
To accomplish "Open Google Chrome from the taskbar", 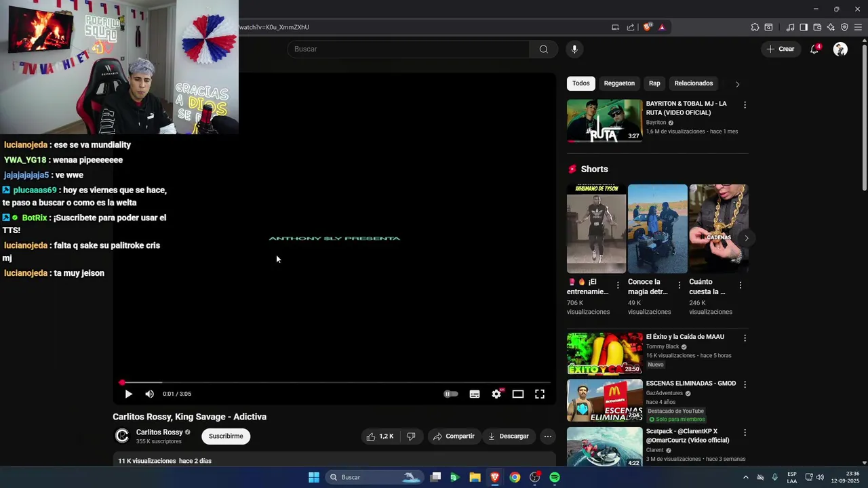I will pyautogui.click(x=515, y=477).
